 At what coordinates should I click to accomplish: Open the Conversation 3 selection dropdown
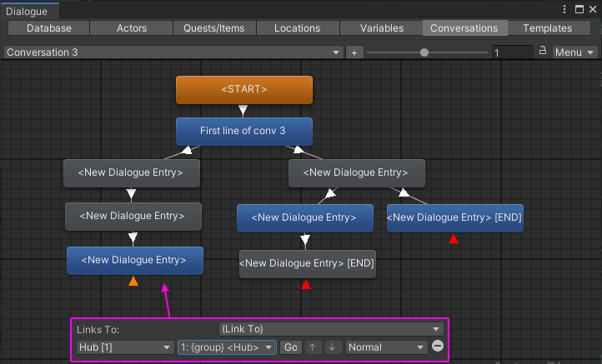point(173,52)
